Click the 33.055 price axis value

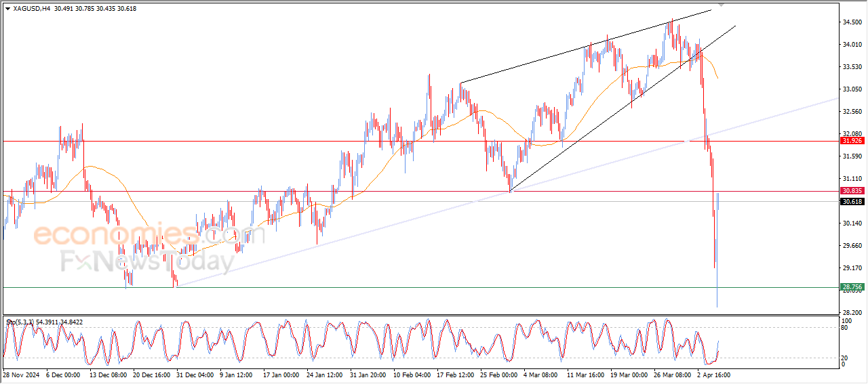coord(852,89)
